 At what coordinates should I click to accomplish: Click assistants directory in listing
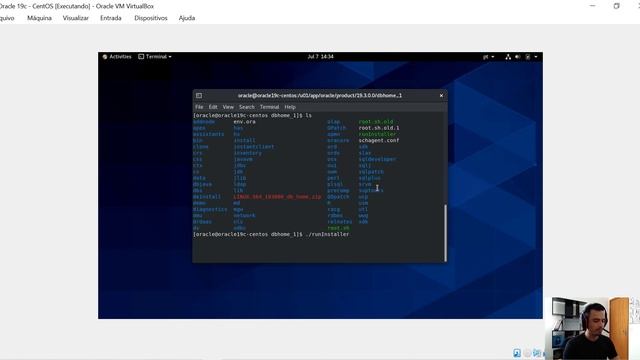pyautogui.click(x=208, y=134)
